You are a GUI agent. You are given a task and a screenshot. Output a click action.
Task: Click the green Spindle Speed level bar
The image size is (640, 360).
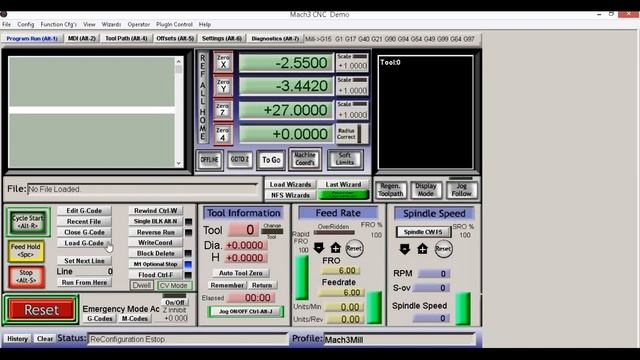(x=463, y=308)
